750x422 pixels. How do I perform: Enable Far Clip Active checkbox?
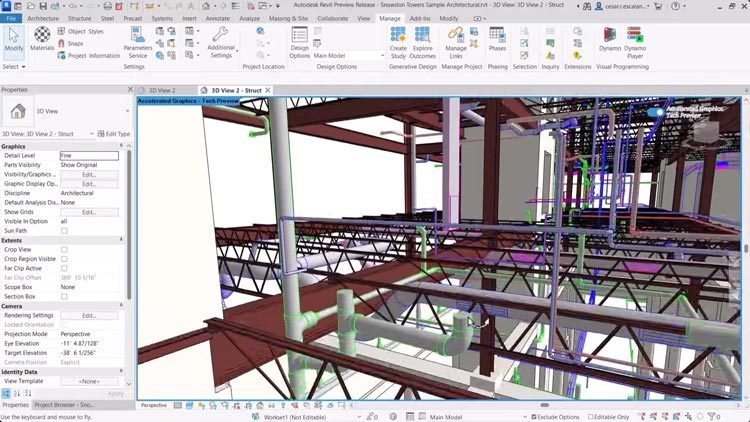64,268
